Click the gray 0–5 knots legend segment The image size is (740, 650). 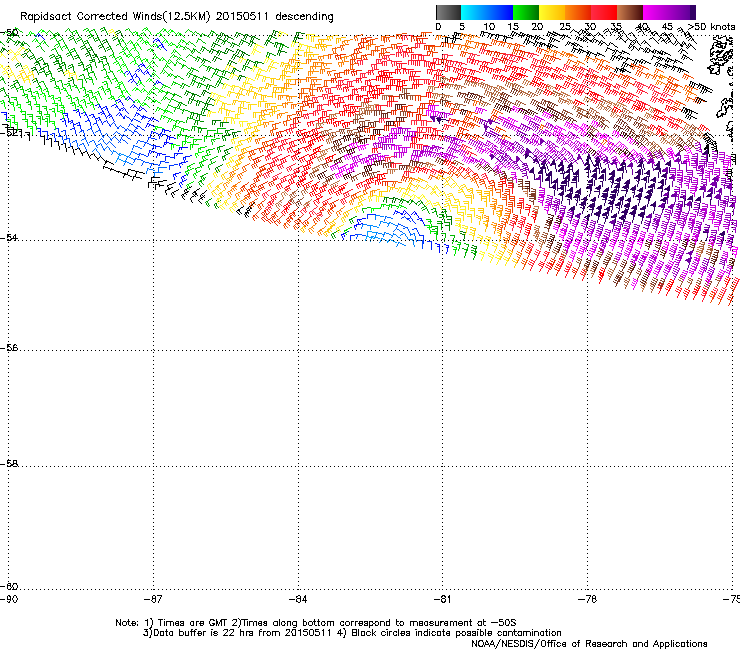448,12
